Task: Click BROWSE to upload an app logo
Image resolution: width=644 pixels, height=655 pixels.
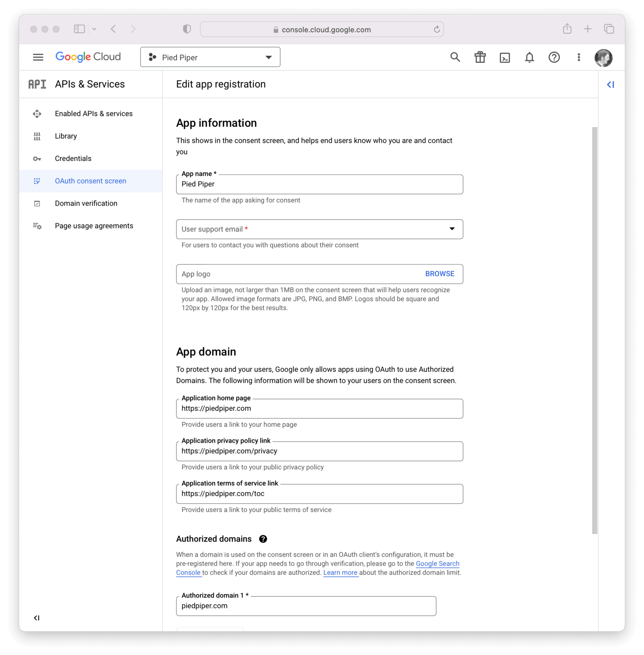Action: click(439, 274)
